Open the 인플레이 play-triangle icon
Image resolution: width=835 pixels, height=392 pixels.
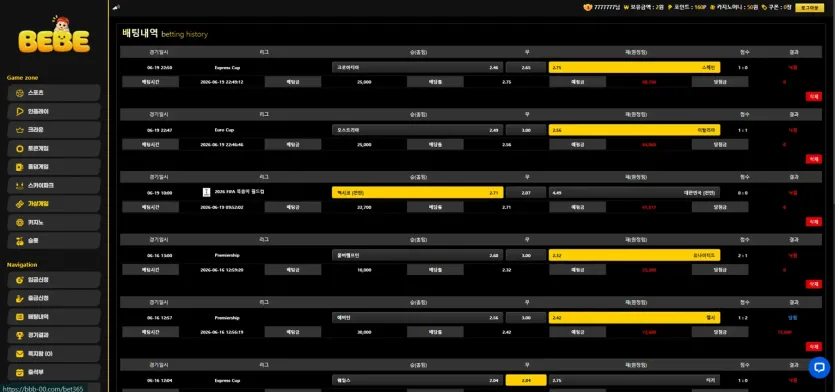click(20, 111)
